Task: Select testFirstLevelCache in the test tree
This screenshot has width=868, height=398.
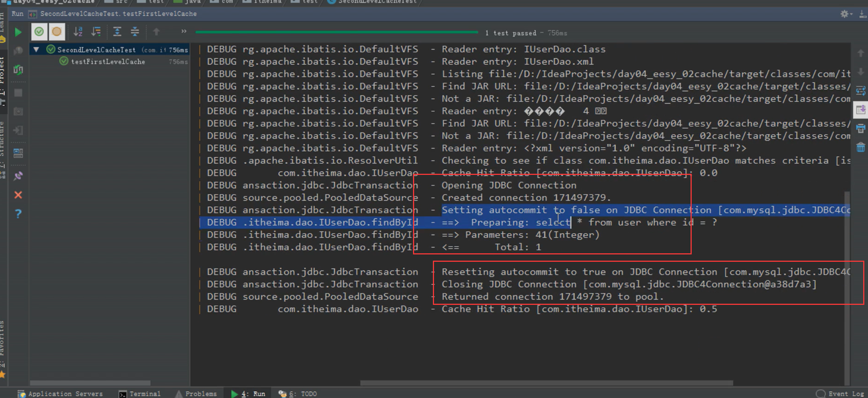Action: coord(108,62)
